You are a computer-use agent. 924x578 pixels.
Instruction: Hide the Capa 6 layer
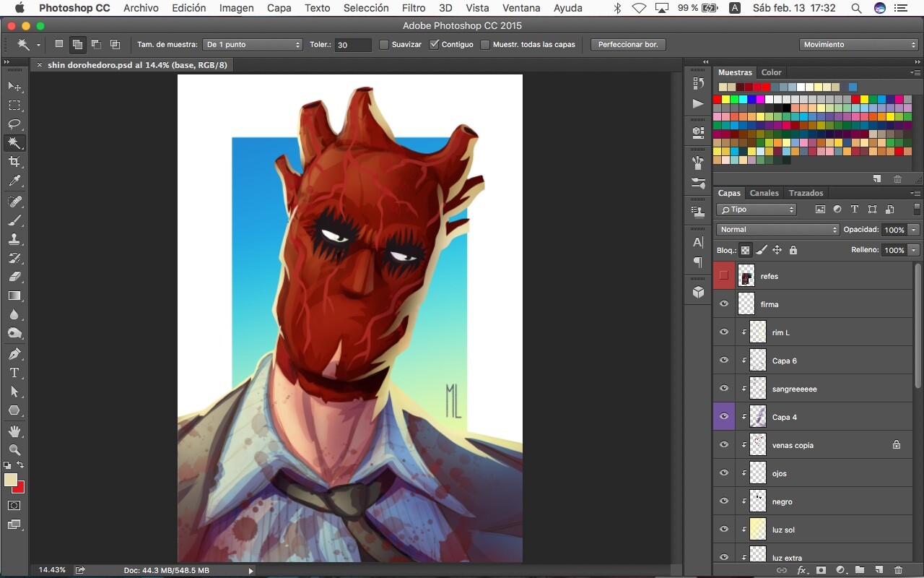pyautogui.click(x=724, y=361)
